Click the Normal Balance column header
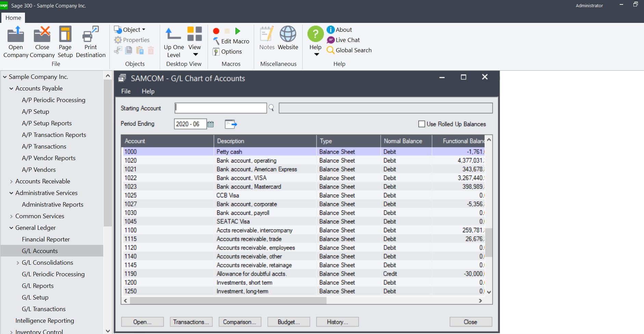 (x=406, y=141)
